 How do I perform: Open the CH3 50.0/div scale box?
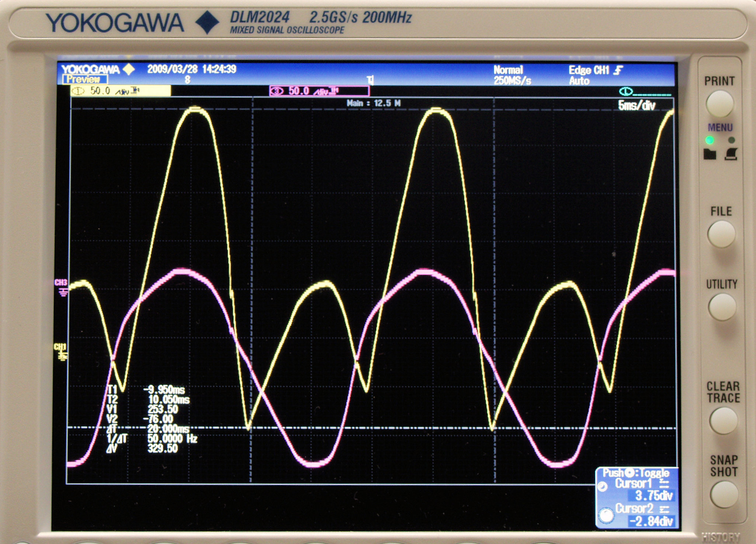tap(319, 91)
